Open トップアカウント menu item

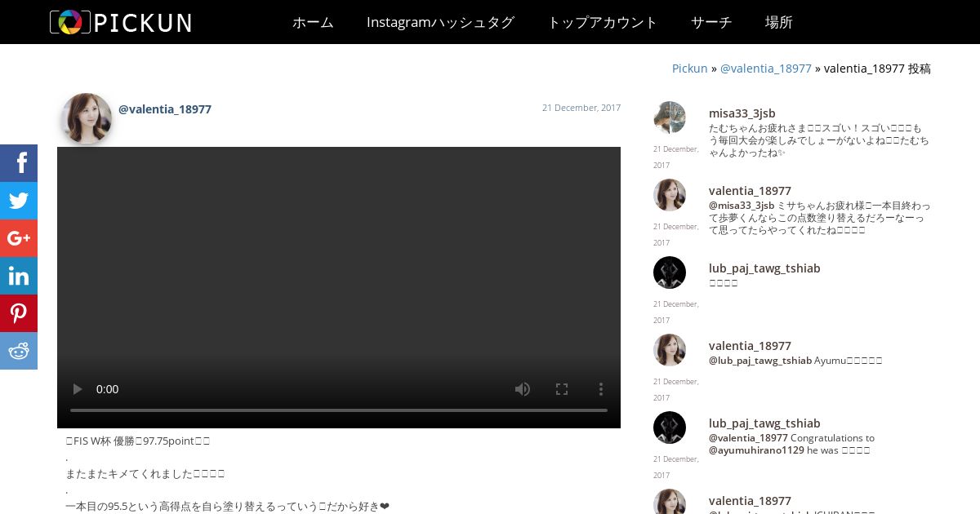tap(603, 22)
